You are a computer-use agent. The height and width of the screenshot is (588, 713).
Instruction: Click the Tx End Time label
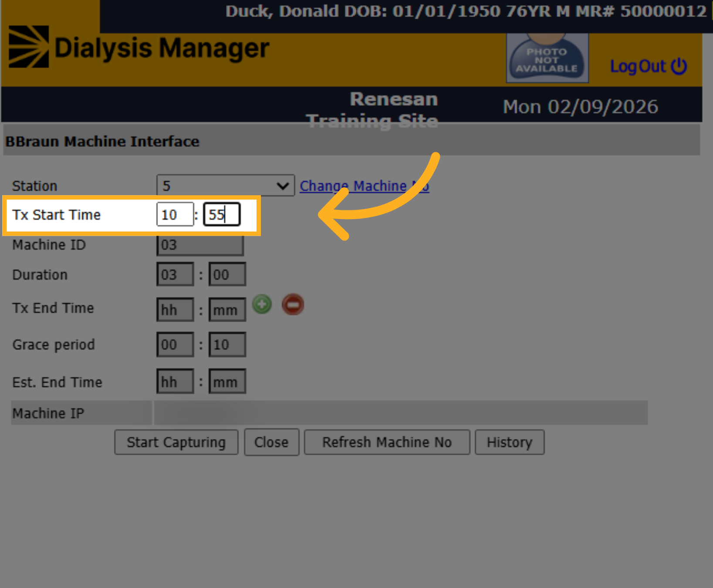53,308
